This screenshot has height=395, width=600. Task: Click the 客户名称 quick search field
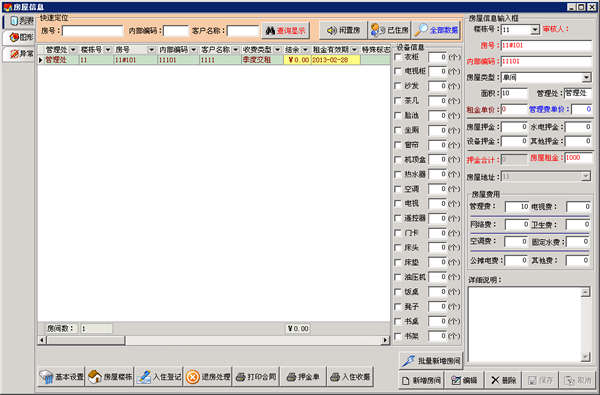coord(243,31)
